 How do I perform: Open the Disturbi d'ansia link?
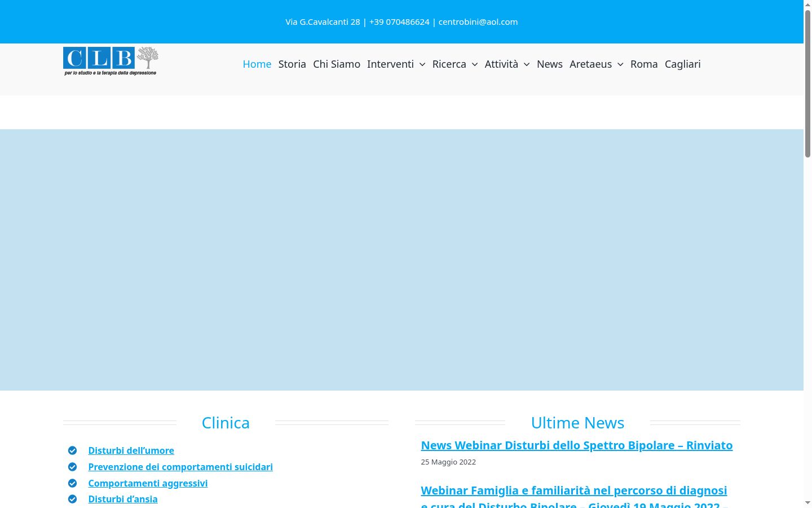point(123,499)
